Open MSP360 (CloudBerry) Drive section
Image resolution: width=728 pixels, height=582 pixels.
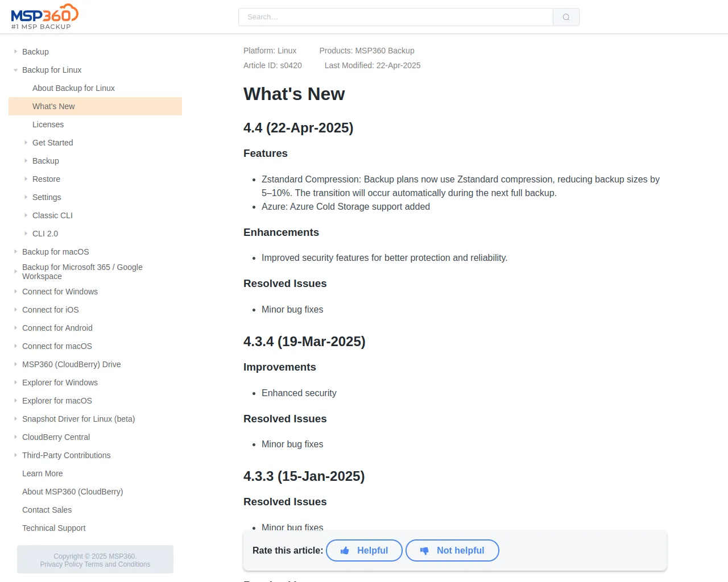(71, 364)
